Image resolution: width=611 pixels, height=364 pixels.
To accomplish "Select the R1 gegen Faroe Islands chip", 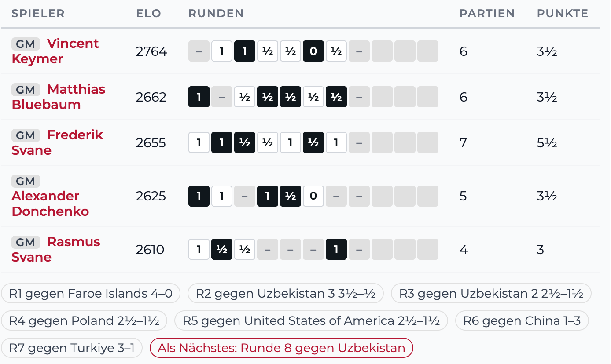I will tap(91, 293).
